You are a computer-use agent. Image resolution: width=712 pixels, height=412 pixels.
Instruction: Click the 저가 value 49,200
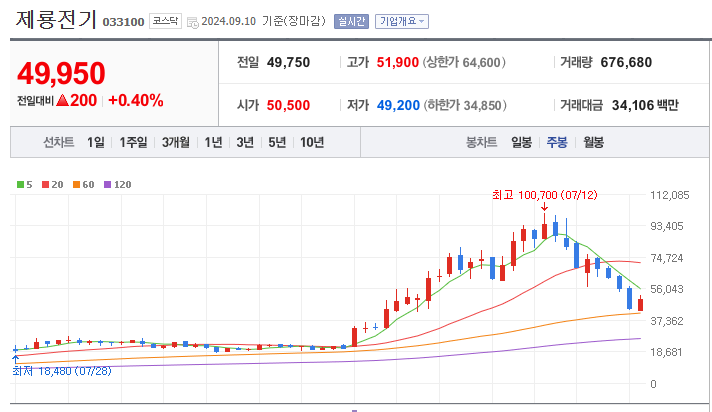coord(398,105)
